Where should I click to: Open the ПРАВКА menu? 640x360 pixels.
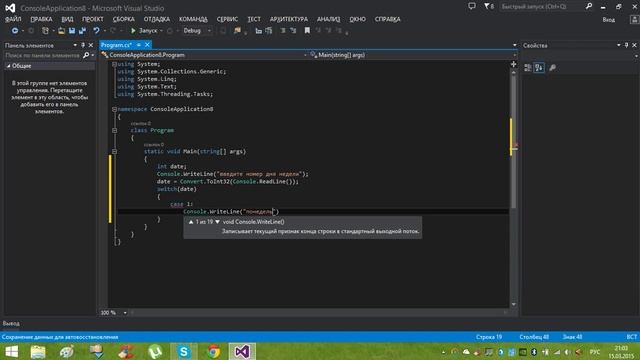41,19
